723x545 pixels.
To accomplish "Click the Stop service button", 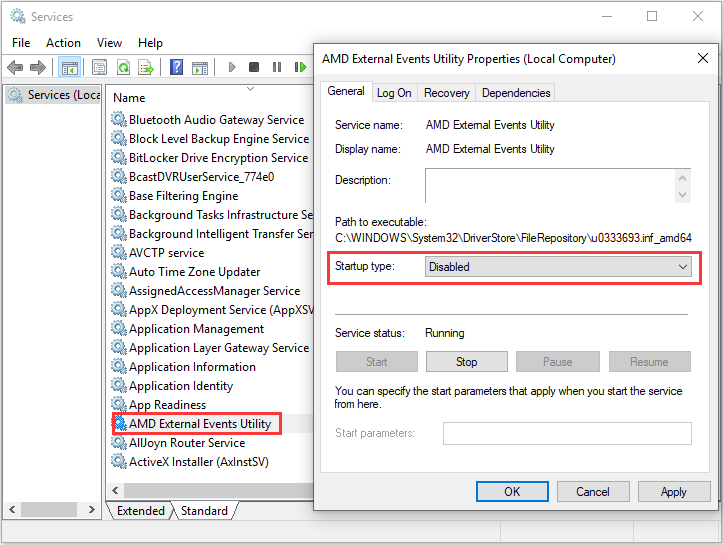I will click(467, 362).
